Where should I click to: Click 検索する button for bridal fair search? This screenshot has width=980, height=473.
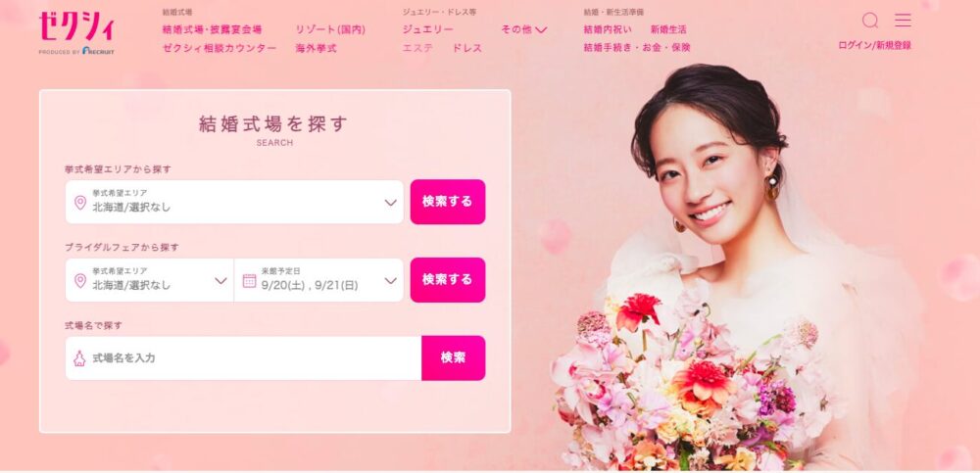click(x=448, y=280)
